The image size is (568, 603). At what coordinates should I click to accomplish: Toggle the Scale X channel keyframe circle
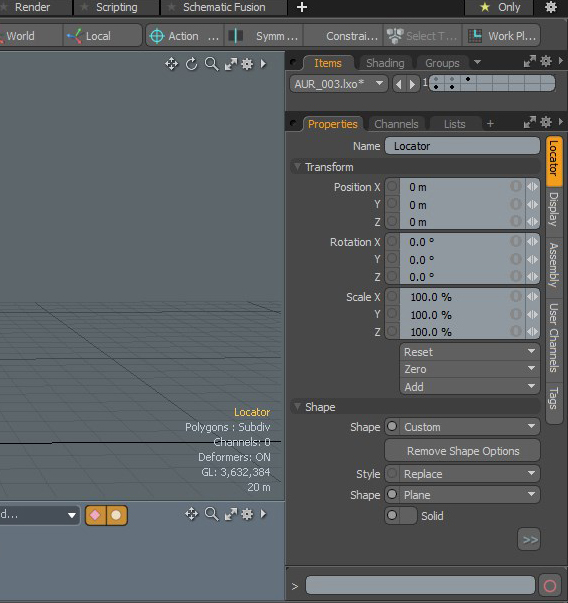tap(392, 296)
